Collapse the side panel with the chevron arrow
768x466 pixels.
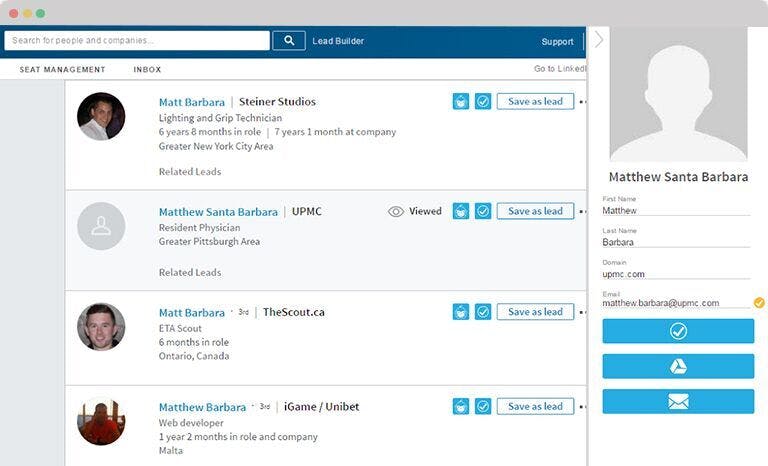pyautogui.click(x=599, y=39)
